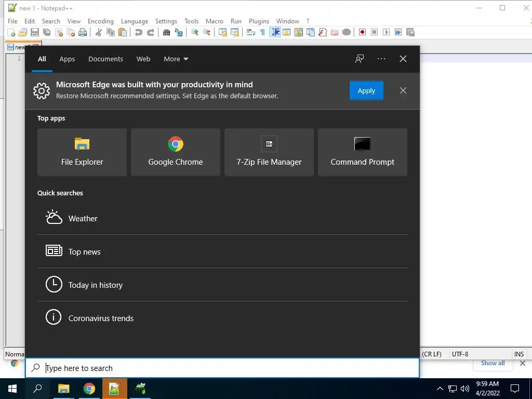The width and height of the screenshot is (532, 399).
Task: Save the document with the Save icon
Action: click(x=35, y=32)
